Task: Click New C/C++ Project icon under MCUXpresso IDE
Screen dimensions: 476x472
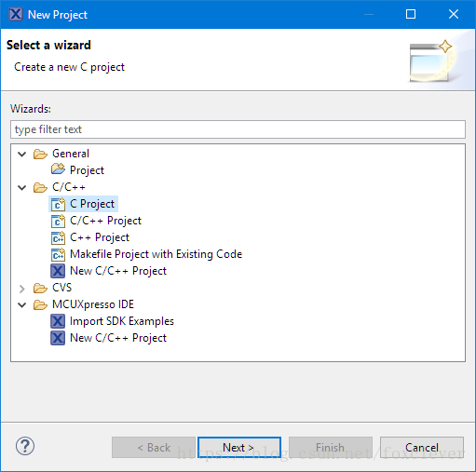Action: [58, 338]
